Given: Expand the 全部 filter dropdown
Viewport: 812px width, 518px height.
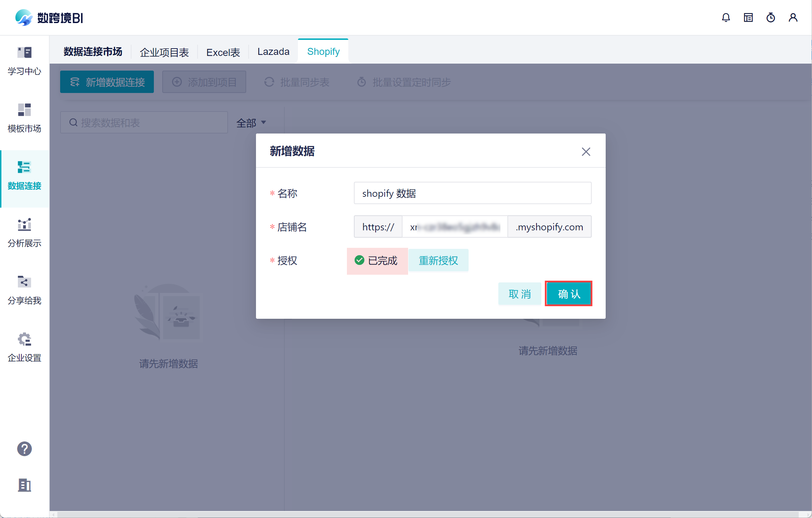Looking at the screenshot, I should click(x=251, y=123).
